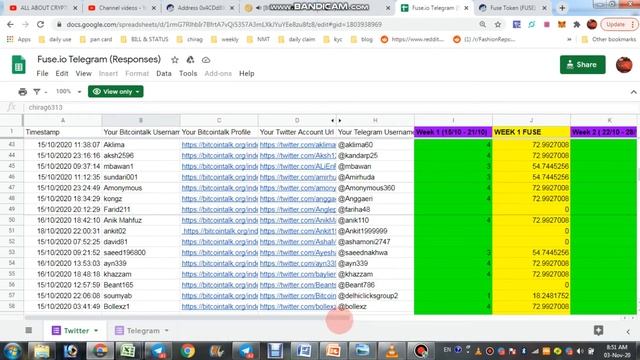Image resolution: width=640 pixels, height=360 pixels.
Task: Click the print icon in toolbar
Action: tap(23, 92)
